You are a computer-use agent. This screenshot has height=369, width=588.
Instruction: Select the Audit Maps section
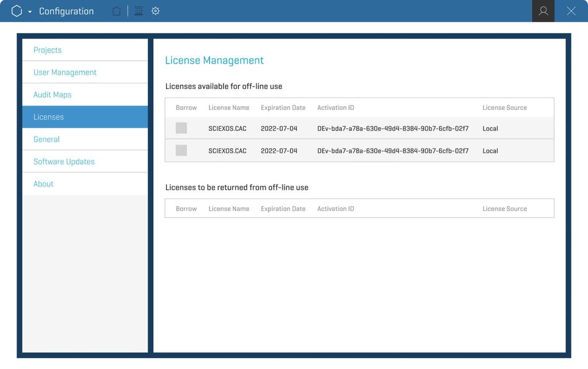tap(53, 94)
